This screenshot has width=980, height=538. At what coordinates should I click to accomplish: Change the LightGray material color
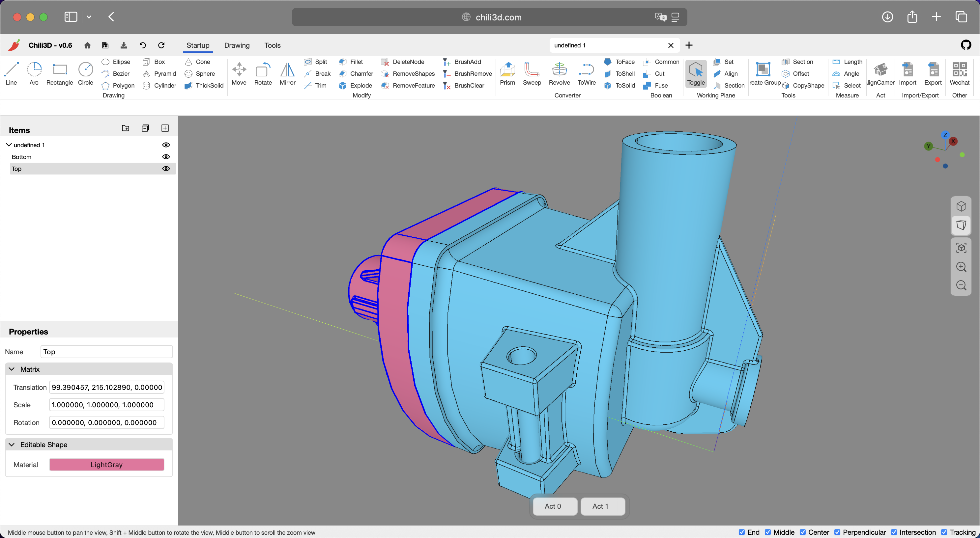click(106, 464)
